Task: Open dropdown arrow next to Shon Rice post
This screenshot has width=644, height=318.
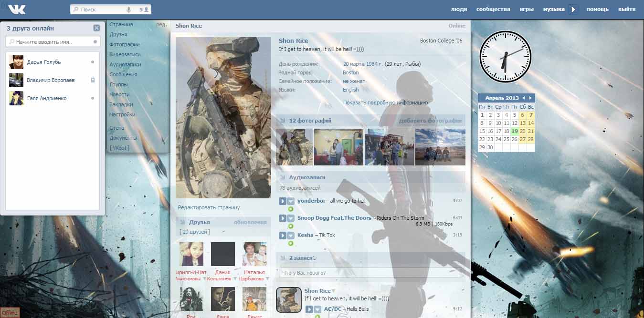Action: (334, 291)
